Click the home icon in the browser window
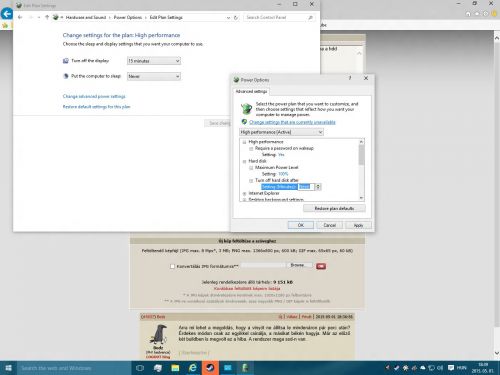500x375 pixels. coord(468,14)
